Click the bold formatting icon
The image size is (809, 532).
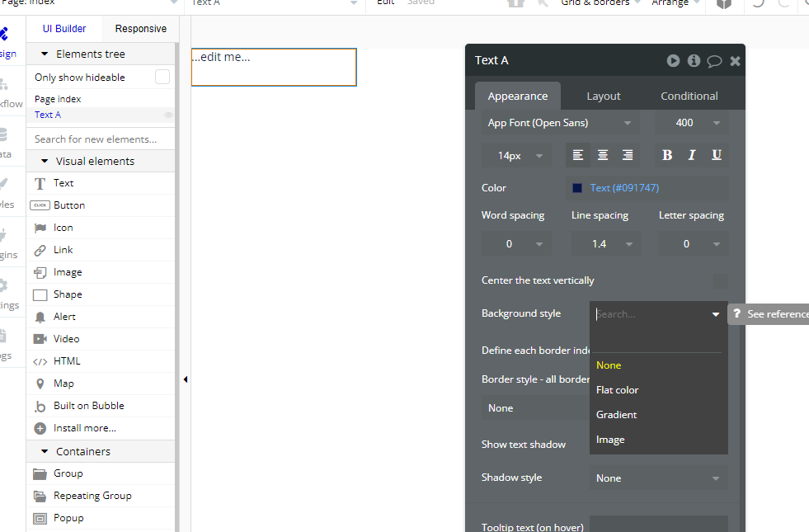point(667,155)
